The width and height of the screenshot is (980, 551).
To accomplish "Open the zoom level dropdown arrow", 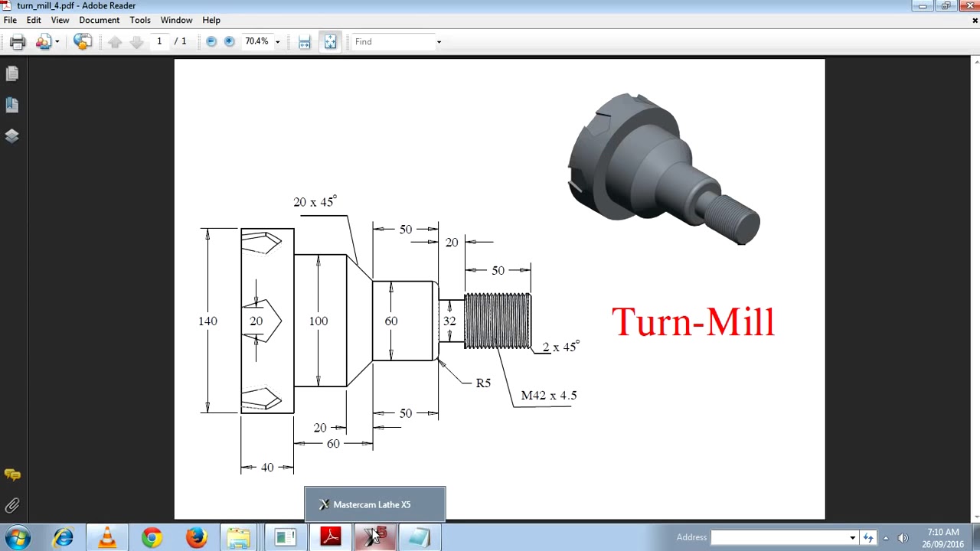I will (277, 42).
